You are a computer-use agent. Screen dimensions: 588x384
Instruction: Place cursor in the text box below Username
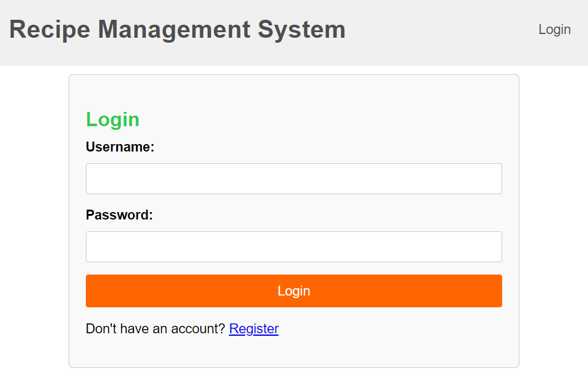(293, 179)
